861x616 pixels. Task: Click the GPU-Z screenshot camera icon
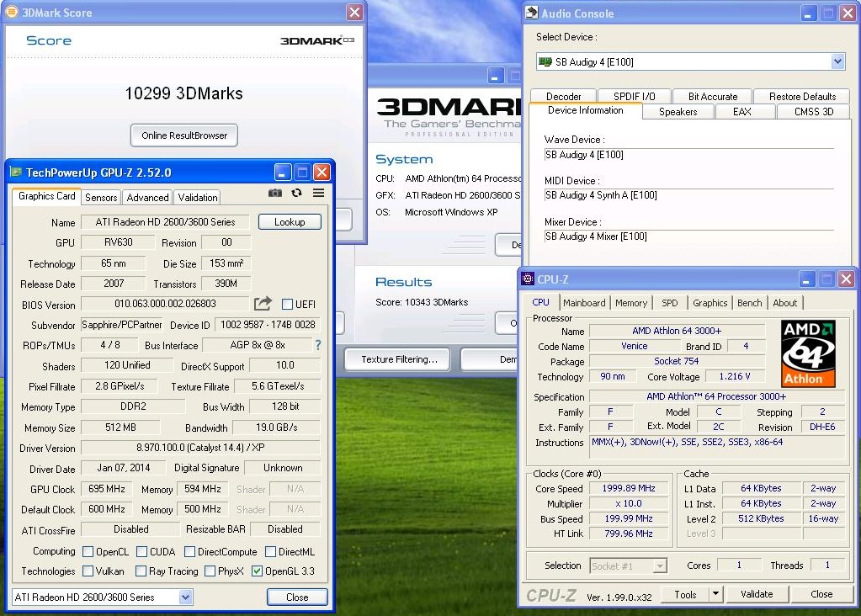[275, 194]
